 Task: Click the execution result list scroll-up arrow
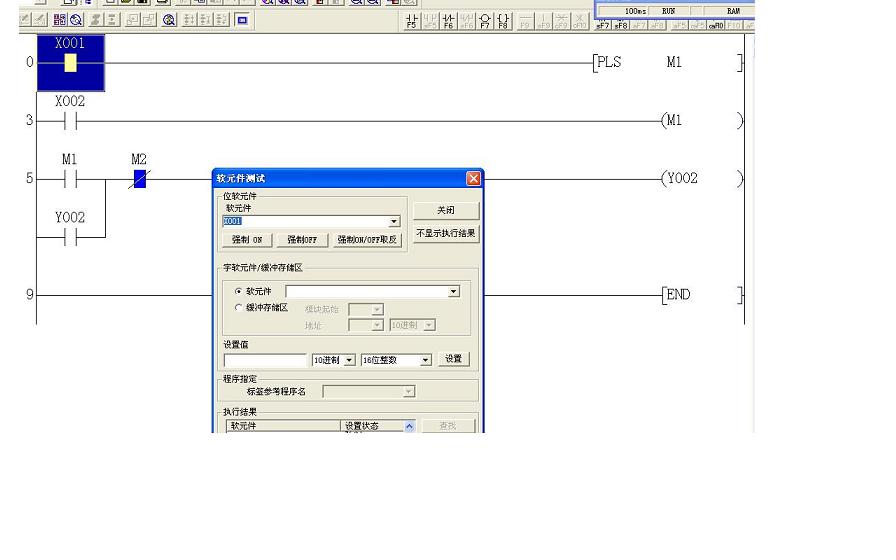coord(409,426)
